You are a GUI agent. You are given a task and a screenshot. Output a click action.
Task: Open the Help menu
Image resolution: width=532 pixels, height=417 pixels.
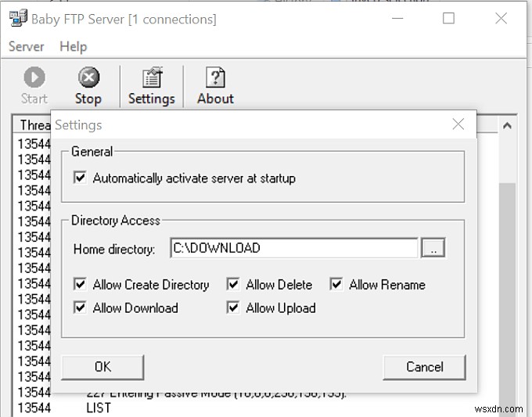click(73, 47)
